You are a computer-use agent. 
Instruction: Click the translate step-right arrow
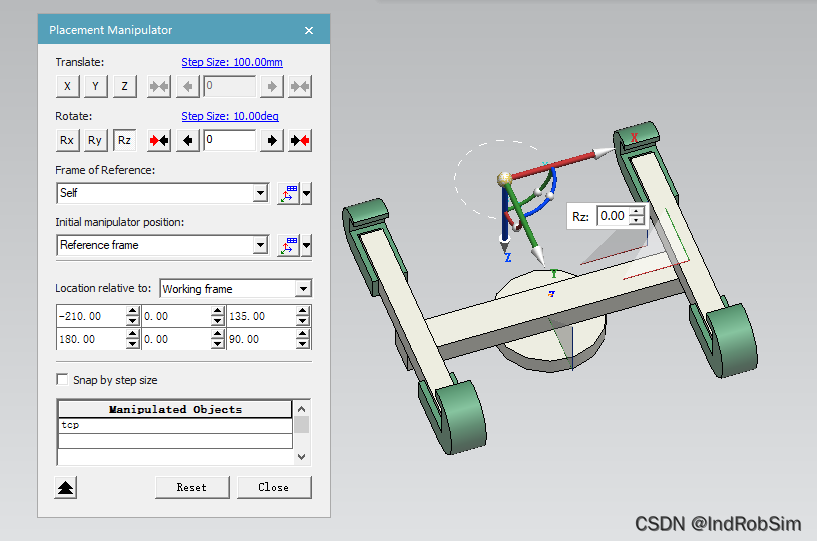tap(271, 86)
